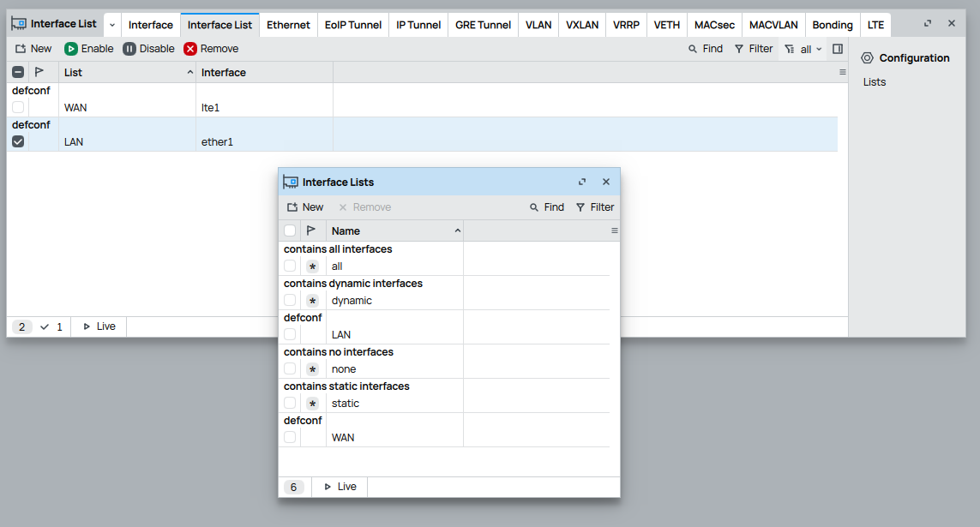Click Filter in the Interface Lists dialog
The width and height of the screenshot is (980, 527).
(595, 207)
